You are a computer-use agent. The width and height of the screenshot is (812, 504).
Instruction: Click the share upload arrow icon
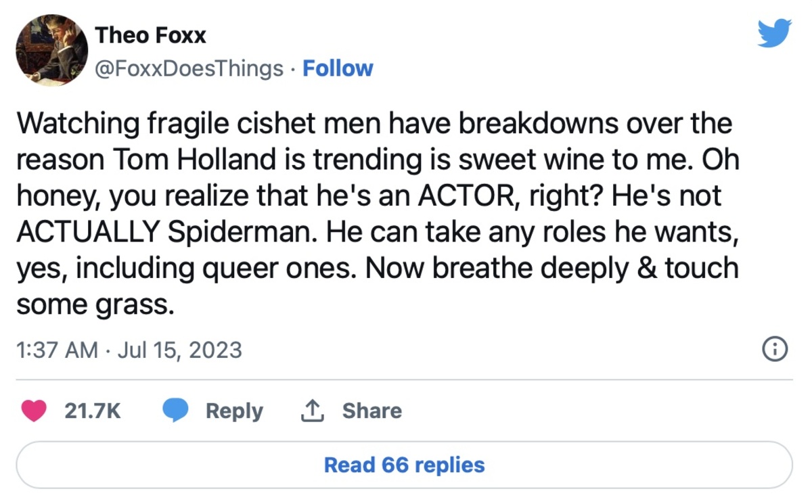point(313,411)
